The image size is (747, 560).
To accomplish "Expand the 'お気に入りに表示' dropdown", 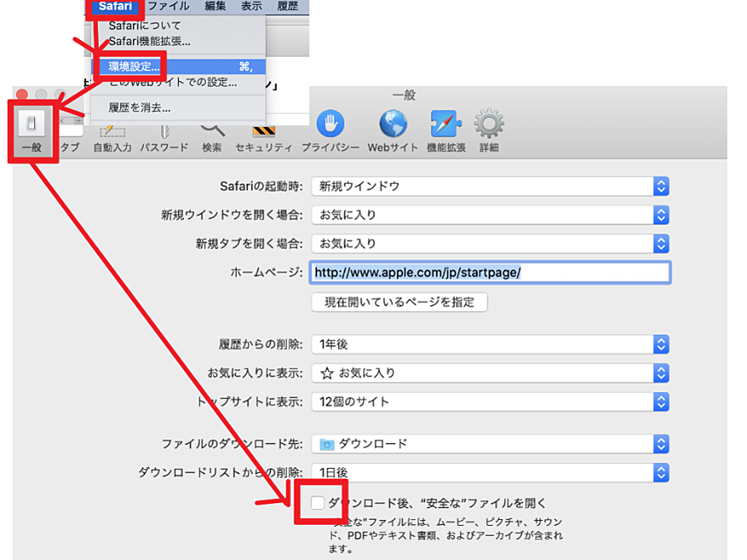I will pos(490,373).
